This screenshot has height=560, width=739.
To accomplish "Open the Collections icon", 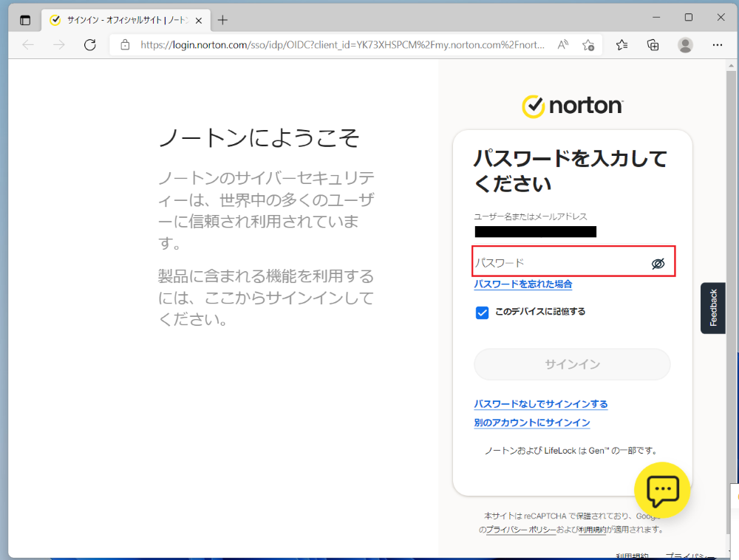I will pyautogui.click(x=653, y=45).
